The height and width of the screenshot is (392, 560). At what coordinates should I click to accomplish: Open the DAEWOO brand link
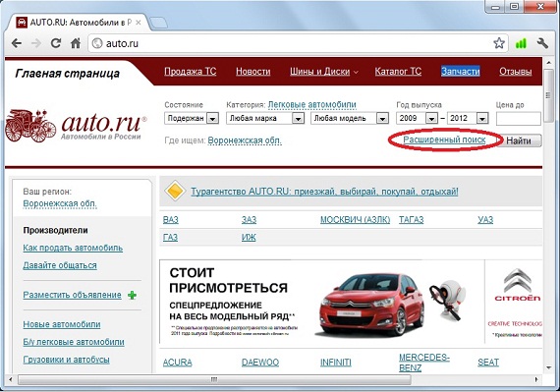click(260, 363)
